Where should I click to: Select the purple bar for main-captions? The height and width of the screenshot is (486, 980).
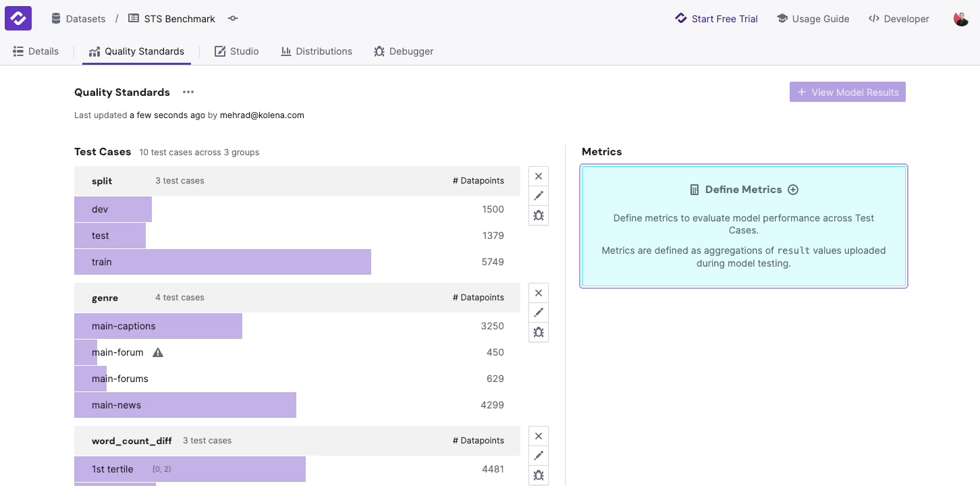pyautogui.click(x=158, y=326)
